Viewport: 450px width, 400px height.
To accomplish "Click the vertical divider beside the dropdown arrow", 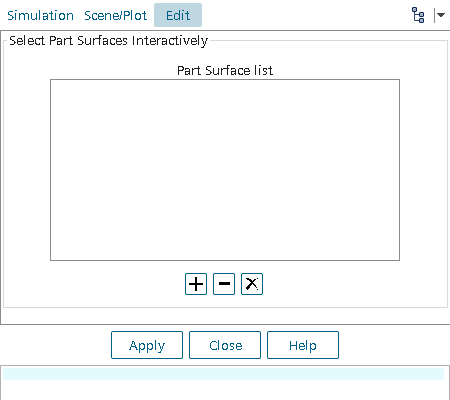I will click(435, 15).
